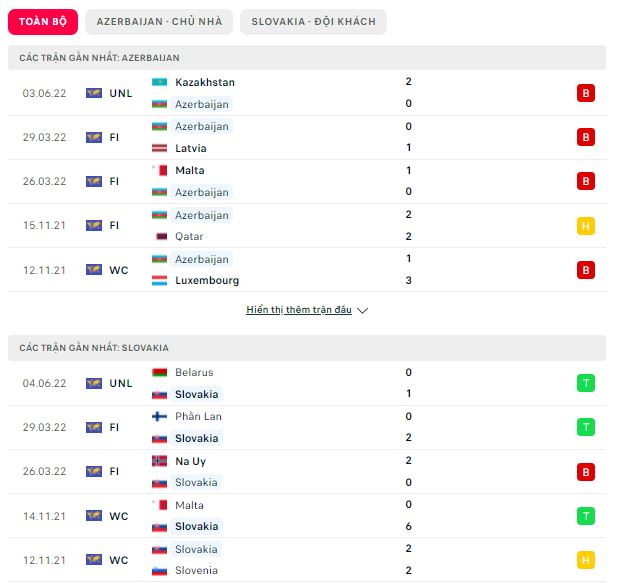This screenshot has height=583, width=617.
Task: Click the chevron beside Hiển thị thêm trận đấu
Action: coord(362,310)
